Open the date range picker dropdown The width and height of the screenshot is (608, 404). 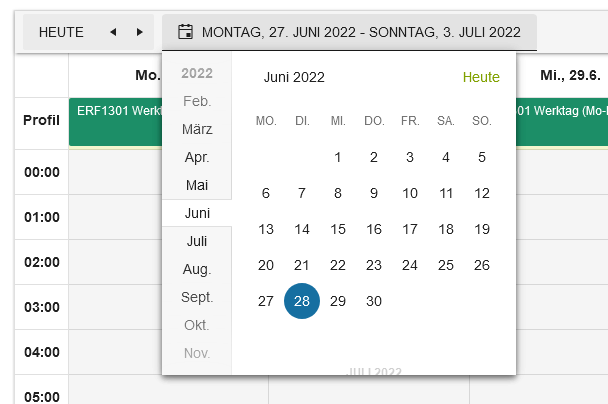click(x=350, y=33)
